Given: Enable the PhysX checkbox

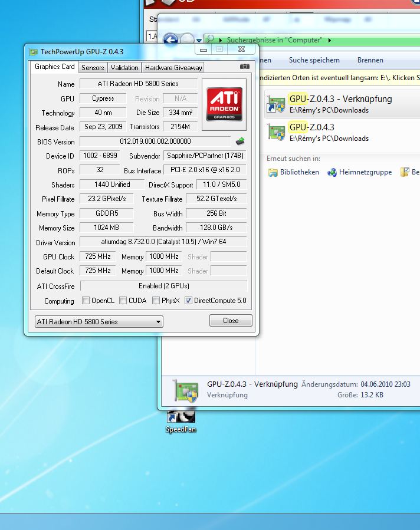Looking at the screenshot, I should [x=156, y=301].
